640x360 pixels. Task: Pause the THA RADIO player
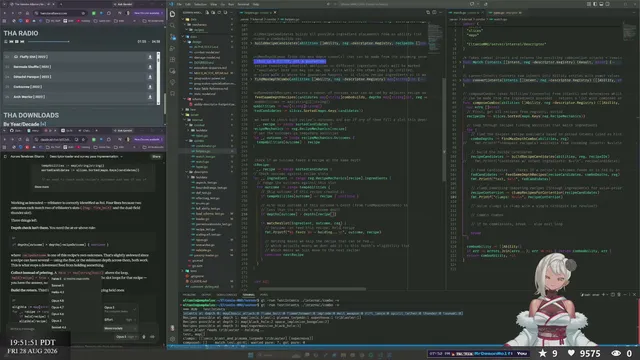17,42
